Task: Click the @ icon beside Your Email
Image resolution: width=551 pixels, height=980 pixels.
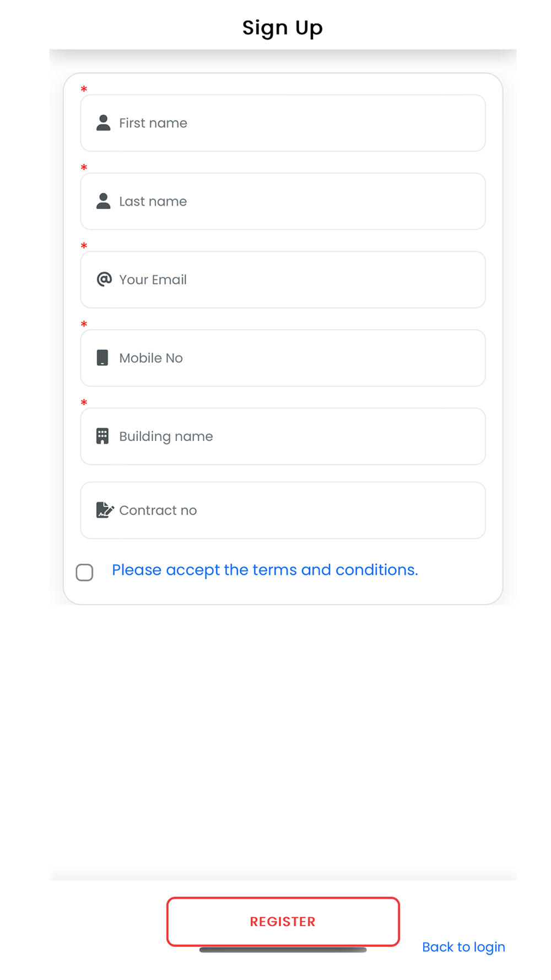Action: point(104,279)
